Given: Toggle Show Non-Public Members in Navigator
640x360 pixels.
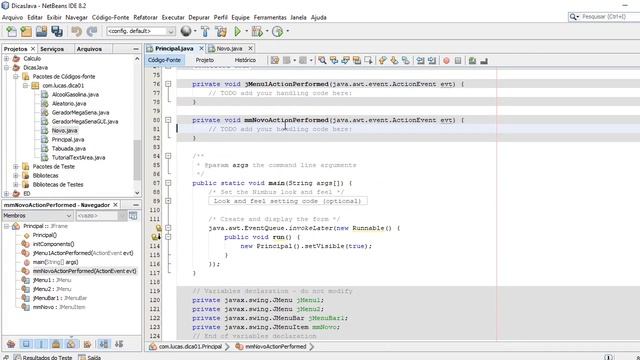Looking at the screenshot, I should [56, 344].
